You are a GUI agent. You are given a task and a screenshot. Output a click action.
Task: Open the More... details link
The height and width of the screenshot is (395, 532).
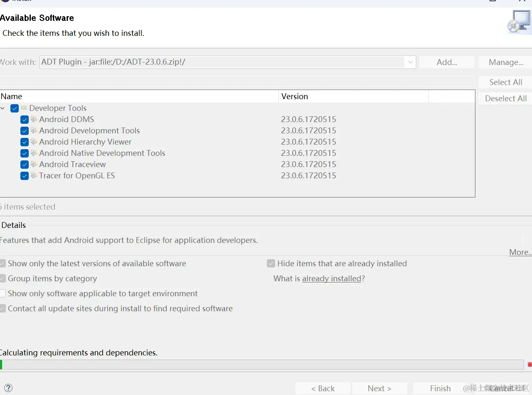[x=520, y=252]
